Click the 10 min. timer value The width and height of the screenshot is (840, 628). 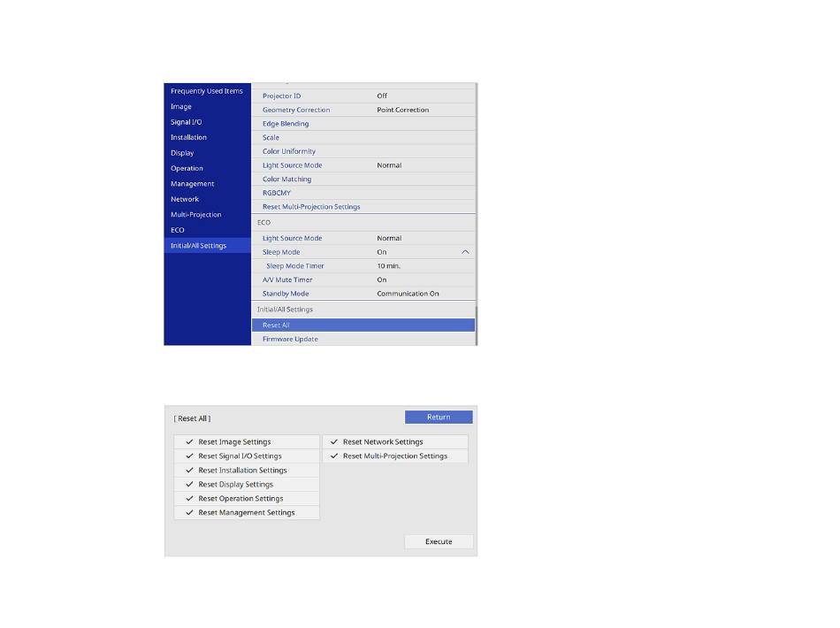(x=388, y=266)
